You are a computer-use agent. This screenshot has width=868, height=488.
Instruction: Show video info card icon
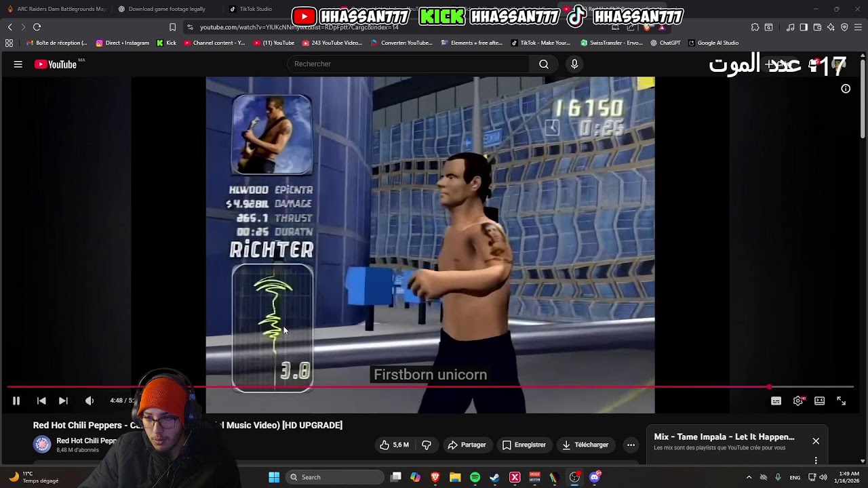[846, 89]
